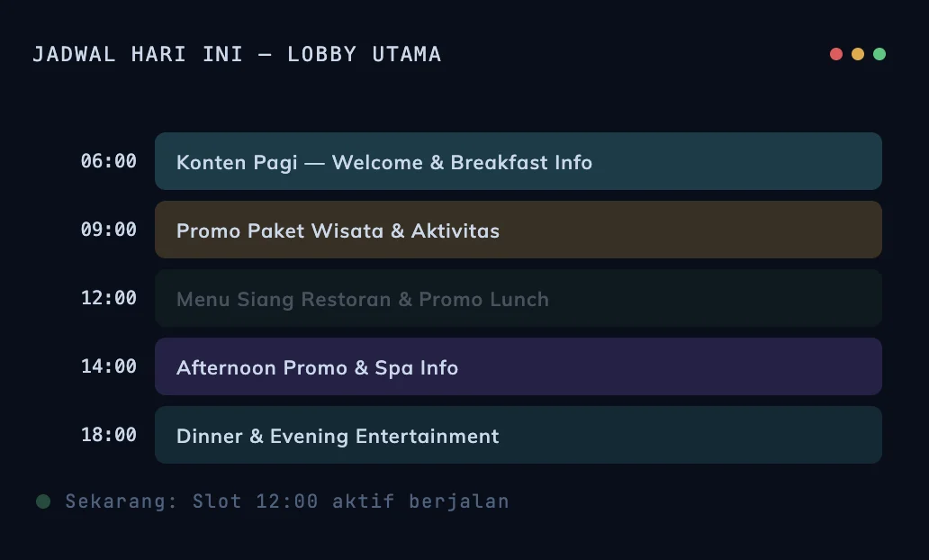This screenshot has width=929, height=560.
Task: Select the 12:00 time label in schedule
Action: (109, 299)
